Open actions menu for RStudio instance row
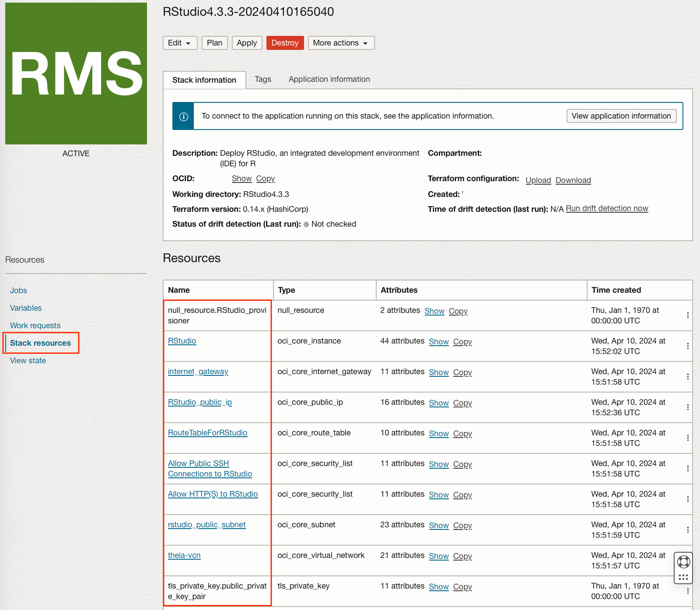The image size is (700, 610). pos(688,346)
